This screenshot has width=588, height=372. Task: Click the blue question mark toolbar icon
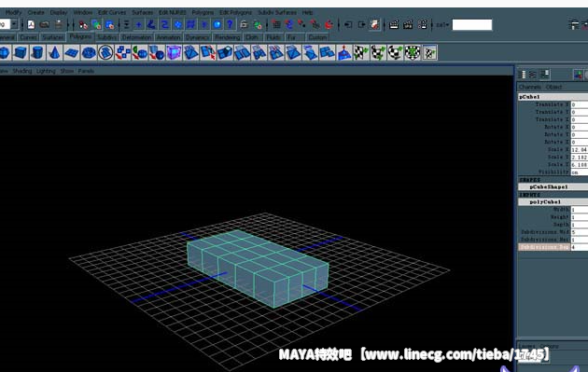point(230,25)
